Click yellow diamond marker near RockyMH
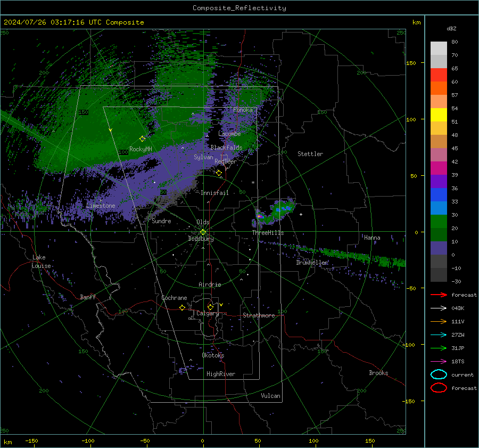 coord(142,139)
